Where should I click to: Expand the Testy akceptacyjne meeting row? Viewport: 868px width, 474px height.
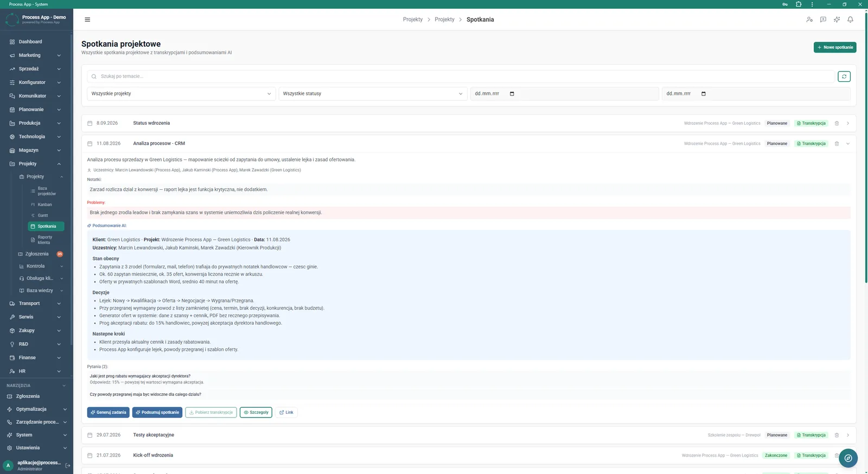tap(848, 435)
